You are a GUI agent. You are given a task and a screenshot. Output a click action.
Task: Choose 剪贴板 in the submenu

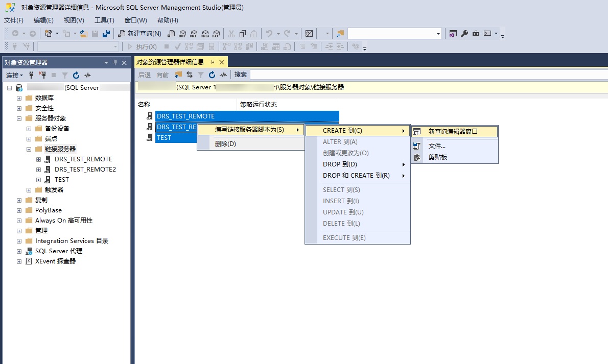454,157
